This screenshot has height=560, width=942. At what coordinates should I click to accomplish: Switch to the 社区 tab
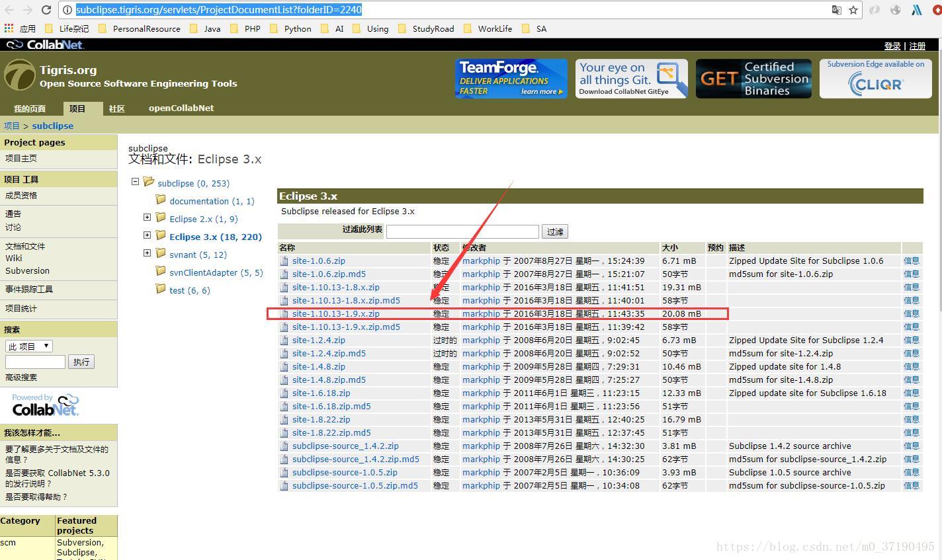point(116,108)
